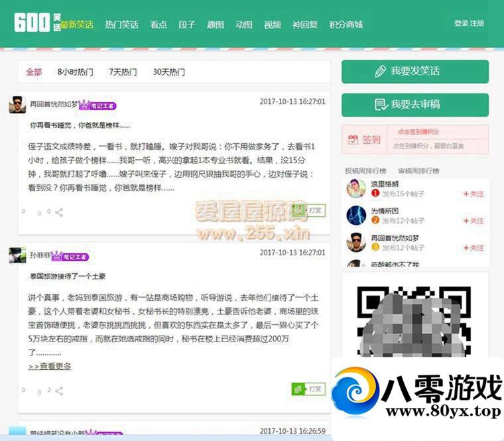Click the 点击签到赚积分 link
Screen dimensions: 504x441
point(418,132)
